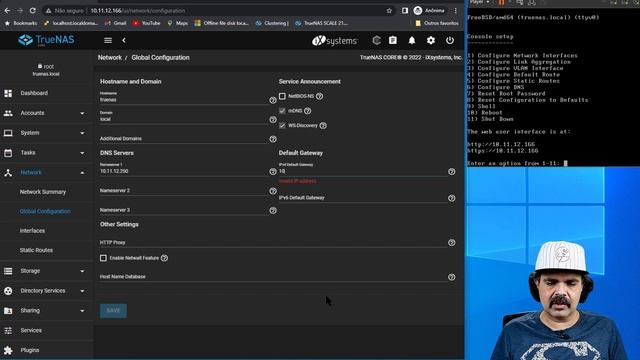Screen dimensions: 640x360
Task: Click in the Hostname input field
Action: click(183, 100)
